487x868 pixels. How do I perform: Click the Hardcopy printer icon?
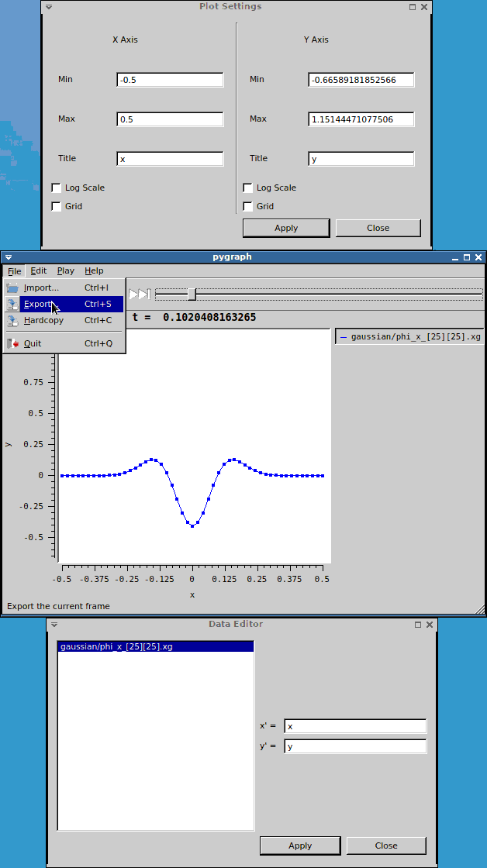pos(12,320)
